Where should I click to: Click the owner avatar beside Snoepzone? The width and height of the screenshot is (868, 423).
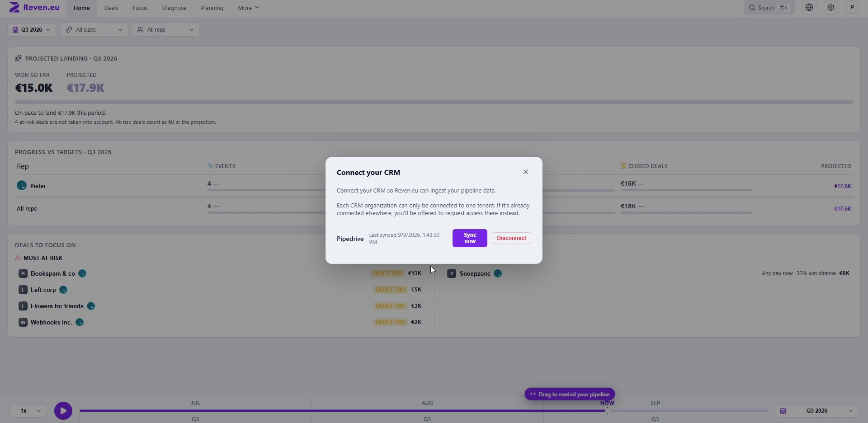point(498,273)
